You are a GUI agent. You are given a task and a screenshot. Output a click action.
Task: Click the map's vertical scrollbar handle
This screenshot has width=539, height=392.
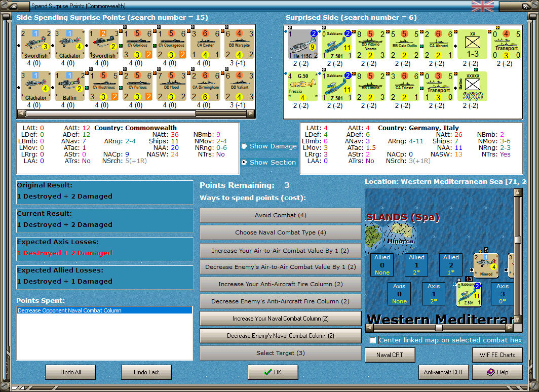click(518, 240)
